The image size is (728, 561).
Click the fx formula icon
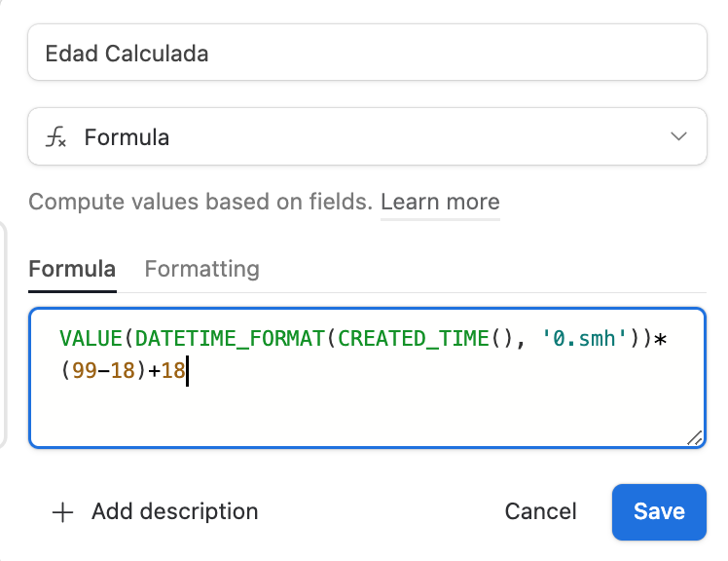[x=56, y=137]
